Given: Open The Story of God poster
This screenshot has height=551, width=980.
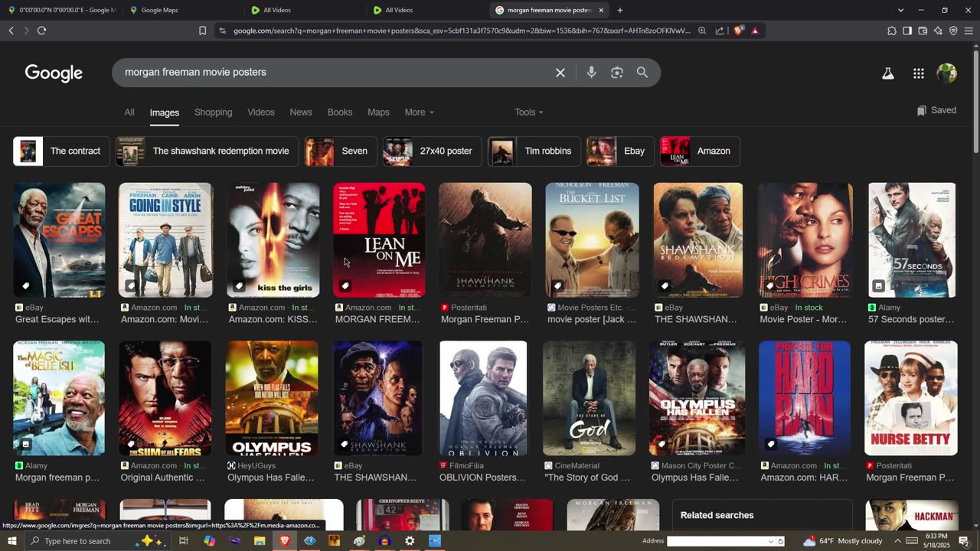Looking at the screenshot, I should (x=589, y=398).
